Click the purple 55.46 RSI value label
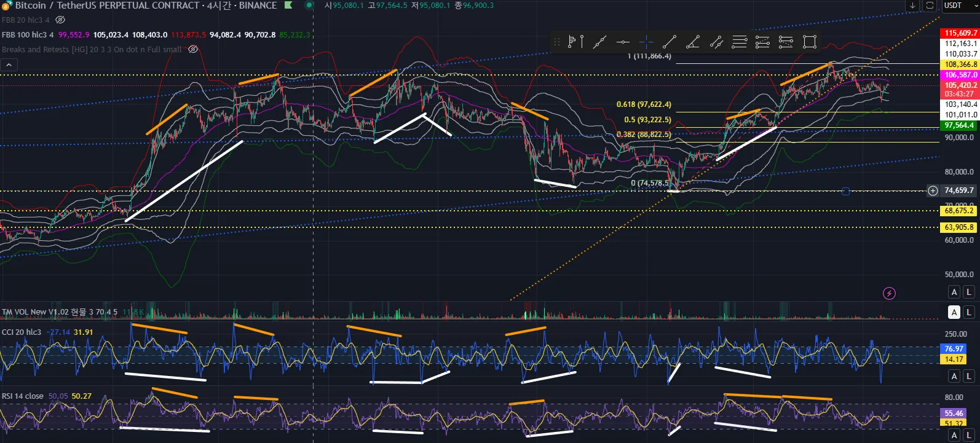The height and width of the screenshot is (443, 980). click(954, 414)
